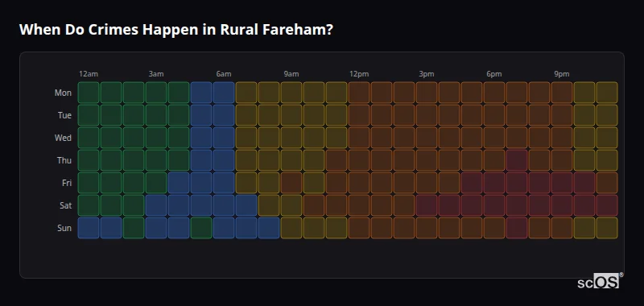Click the '9pm' hour label
644x306 pixels.
coord(561,74)
